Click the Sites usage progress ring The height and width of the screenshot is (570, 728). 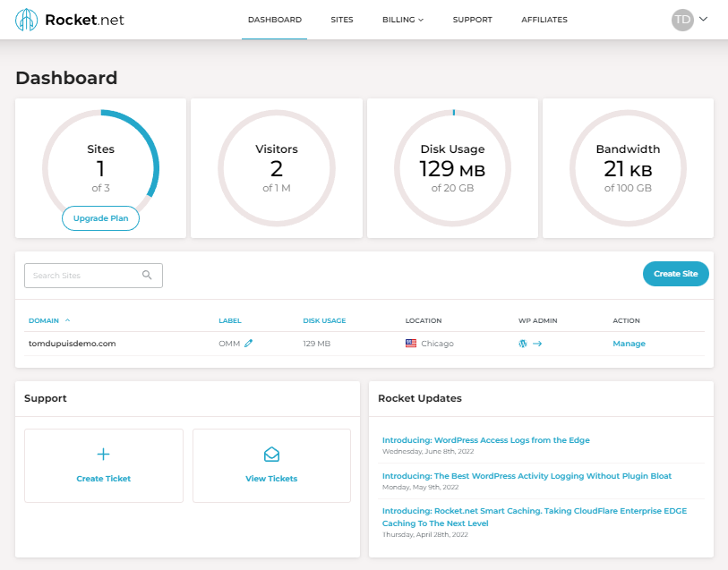coord(100,167)
